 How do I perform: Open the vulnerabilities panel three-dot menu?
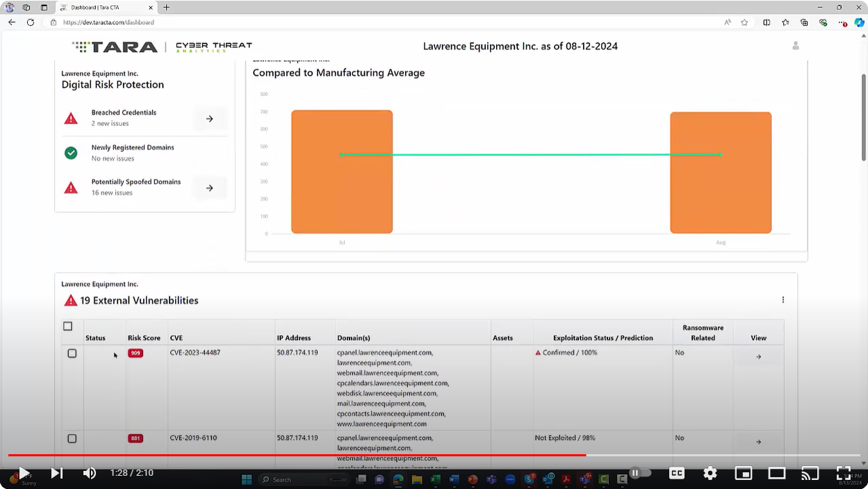tap(783, 300)
